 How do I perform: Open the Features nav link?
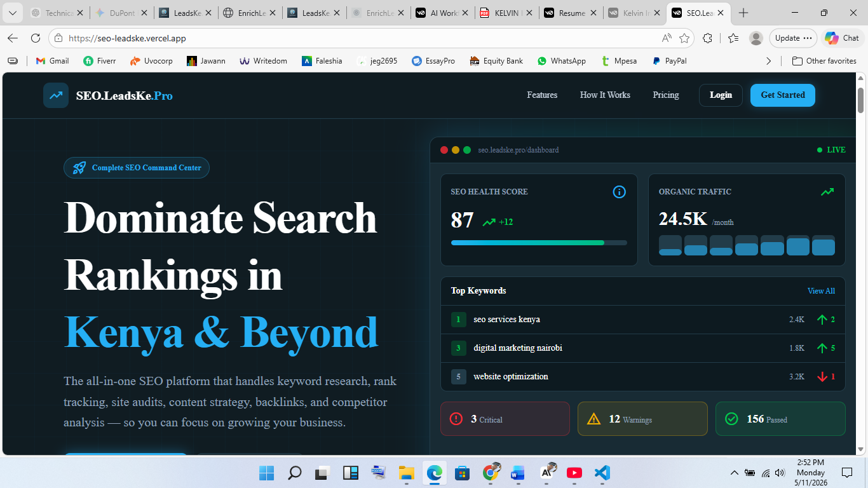click(x=542, y=95)
